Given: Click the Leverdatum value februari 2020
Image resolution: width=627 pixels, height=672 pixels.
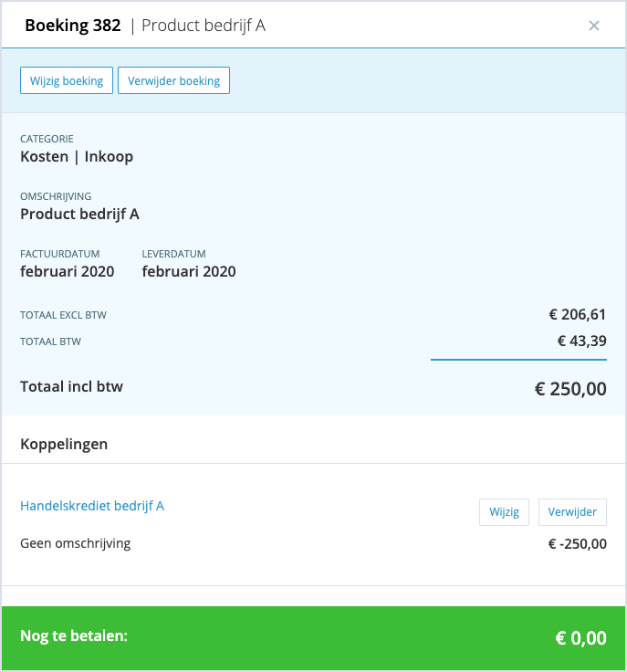Looking at the screenshot, I should (189, 271).
